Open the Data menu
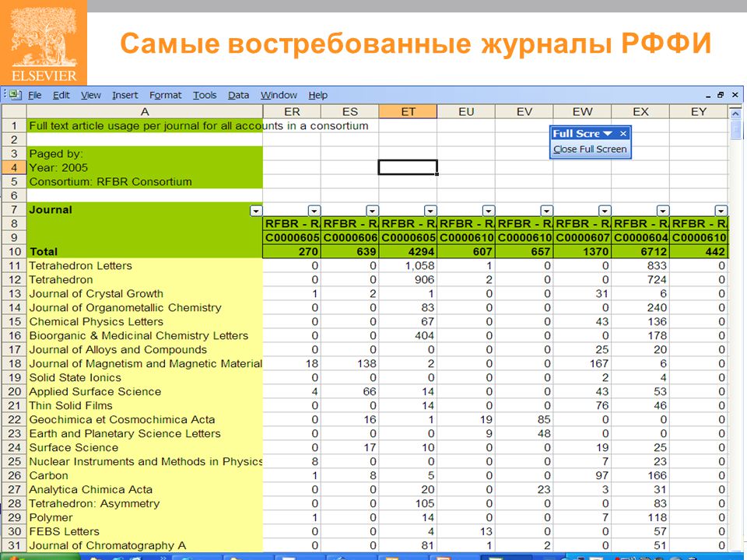 [238, 95]
